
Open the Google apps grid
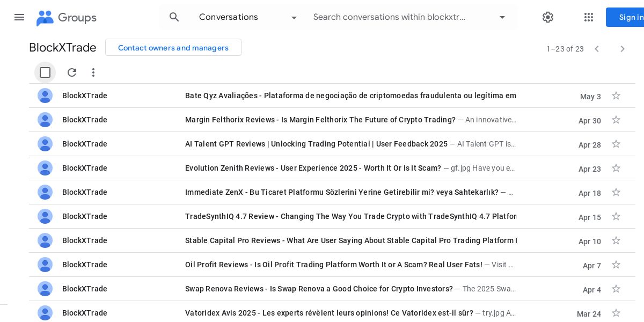coord(589,17)
